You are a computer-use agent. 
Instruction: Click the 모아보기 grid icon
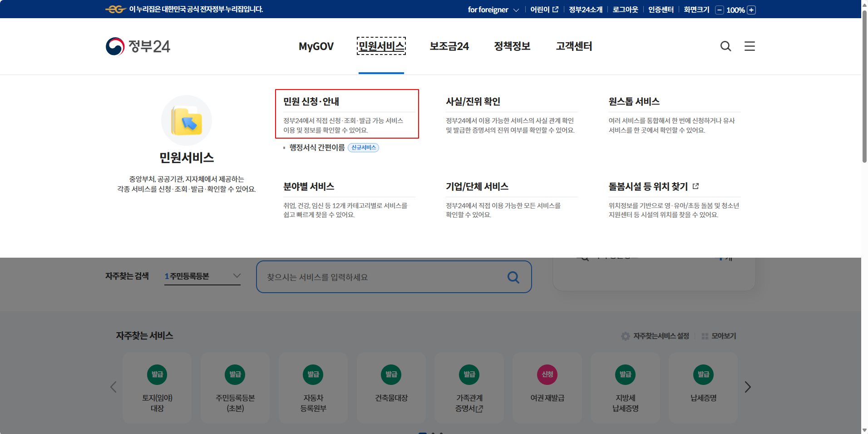click(x=705, y=336)
